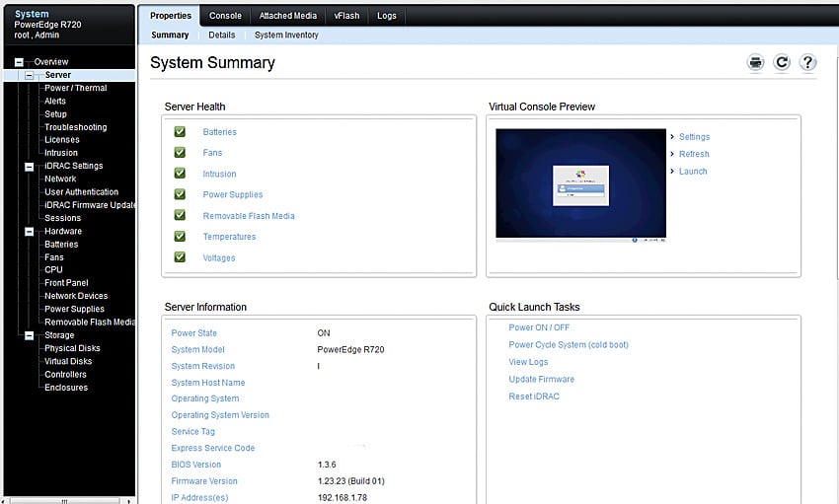Select Sessions in the navigation tree

tap(62, 218)
